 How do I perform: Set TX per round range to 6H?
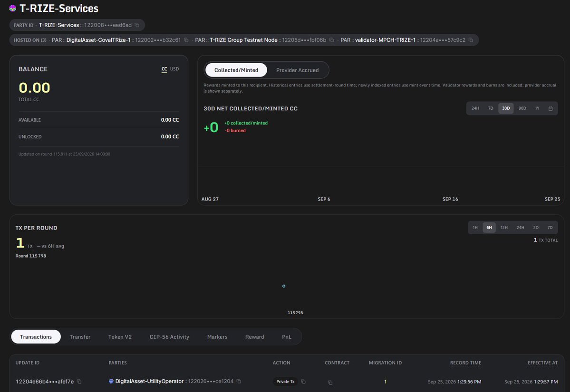(489, 228)
